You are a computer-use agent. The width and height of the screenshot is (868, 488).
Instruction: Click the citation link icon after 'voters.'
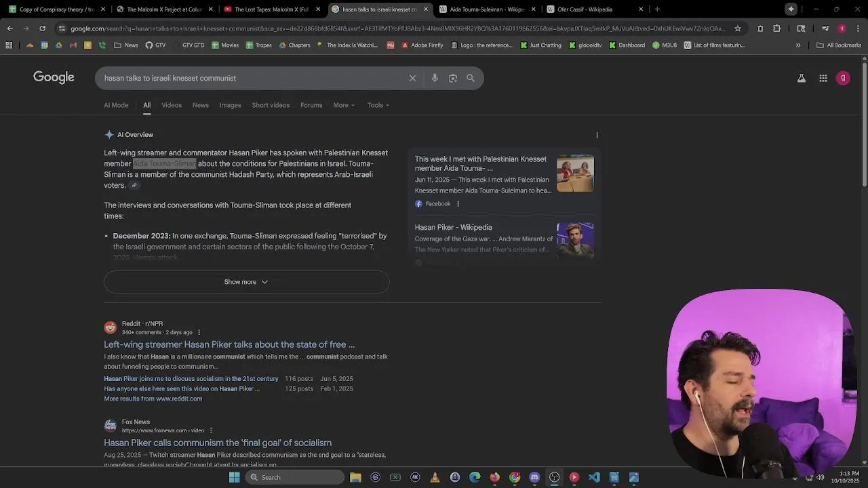pos(134,185)
